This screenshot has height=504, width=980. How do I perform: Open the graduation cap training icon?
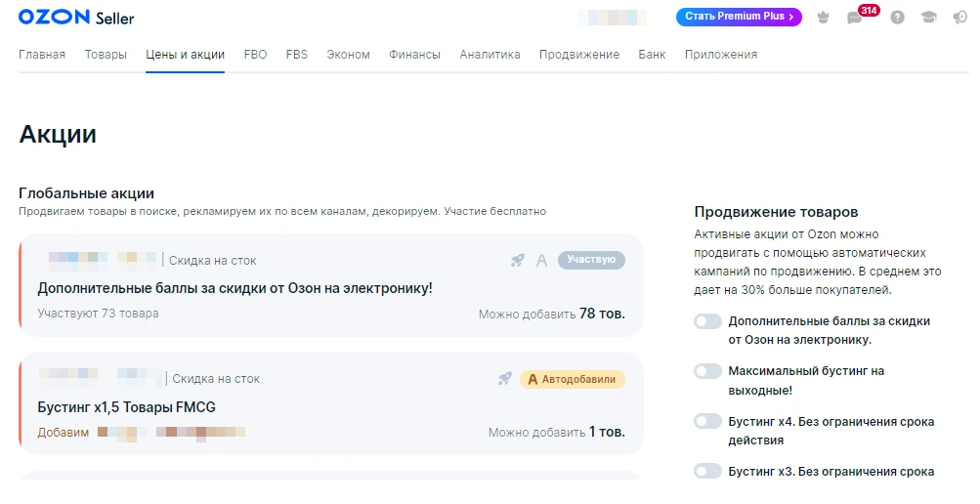click(928, 18)
